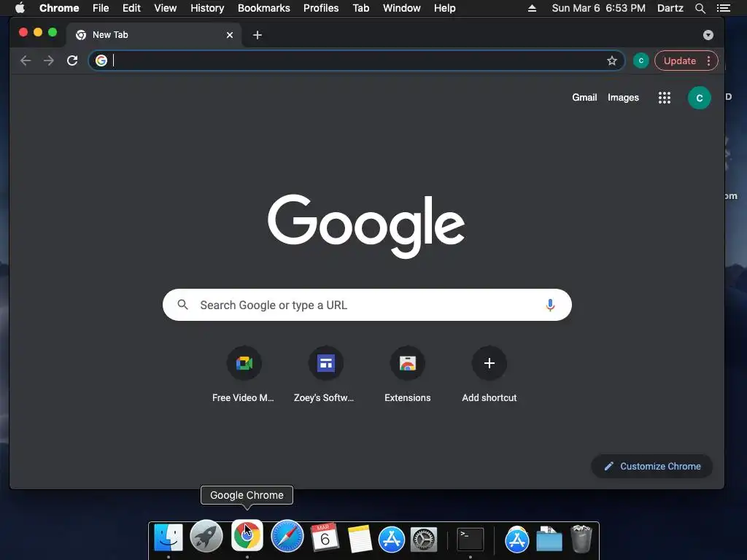Open the Zoey's Softw... shortcut

click(x=325, y=374)
